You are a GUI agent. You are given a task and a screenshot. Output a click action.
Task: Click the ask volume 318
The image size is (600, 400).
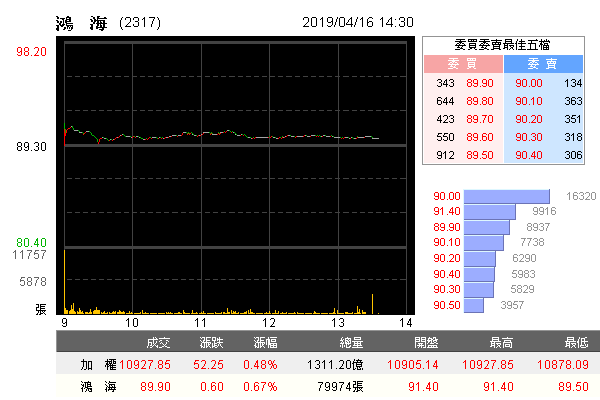573,137
